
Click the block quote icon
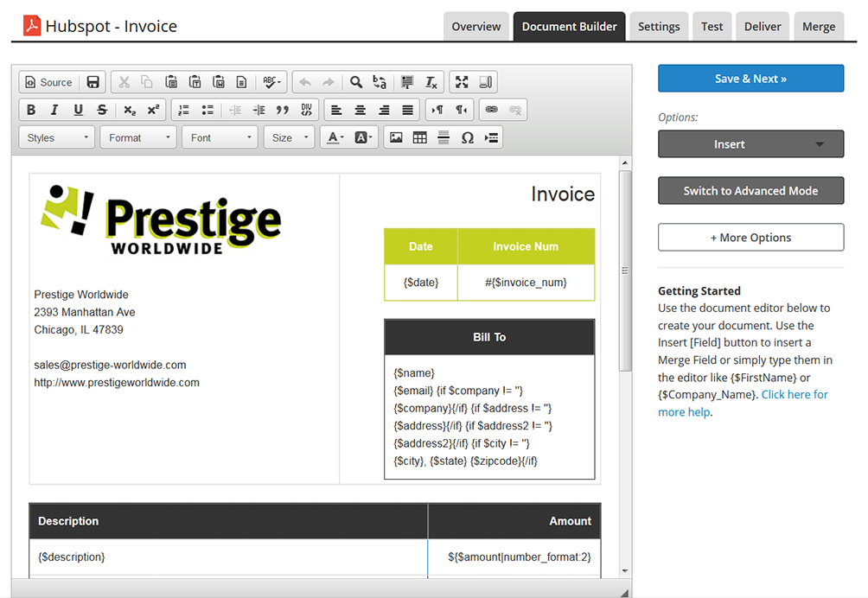click(x=282, y=110)
